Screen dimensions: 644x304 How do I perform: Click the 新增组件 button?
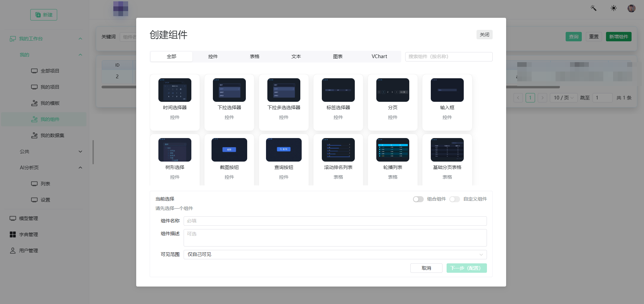pyautogui.click(x=619, y=37)
